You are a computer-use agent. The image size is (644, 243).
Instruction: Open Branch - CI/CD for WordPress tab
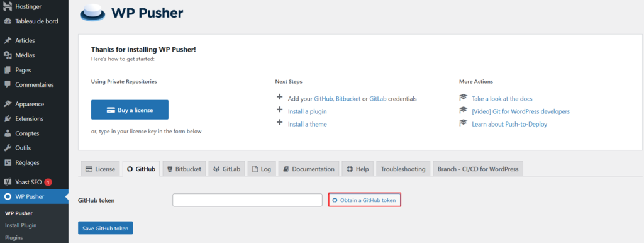(478, 169)
